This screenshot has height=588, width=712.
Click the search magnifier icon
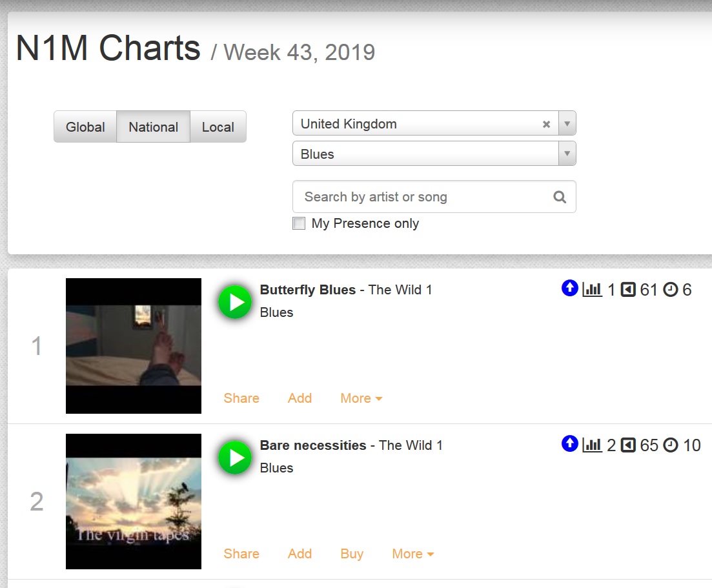[x=560, y=197]
